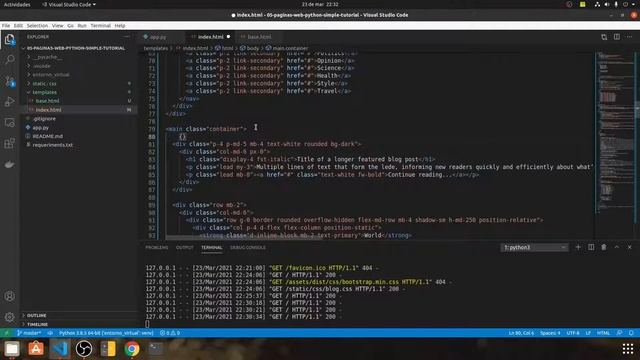Open the Actividades overview in top bar
The image size is (640, 360).
point(17,4)
